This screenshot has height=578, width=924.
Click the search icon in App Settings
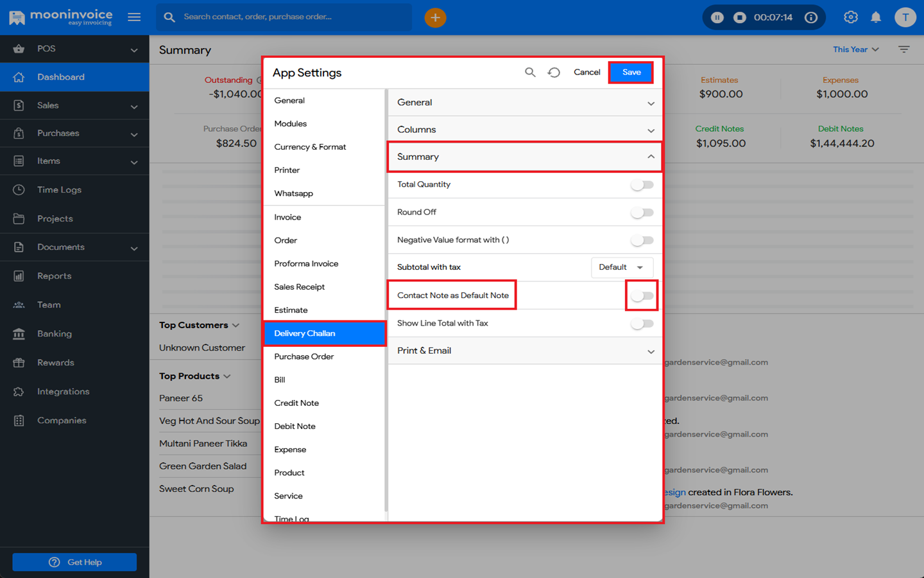530,73
